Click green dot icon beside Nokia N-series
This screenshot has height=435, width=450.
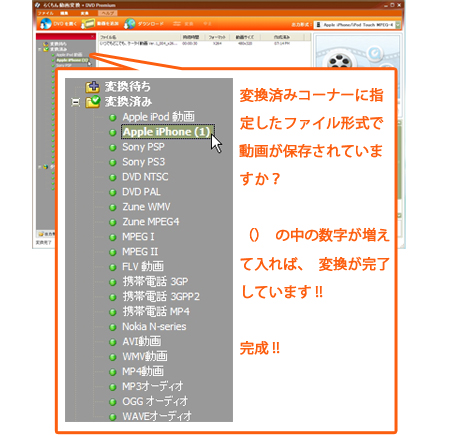(x=113, y=327)
